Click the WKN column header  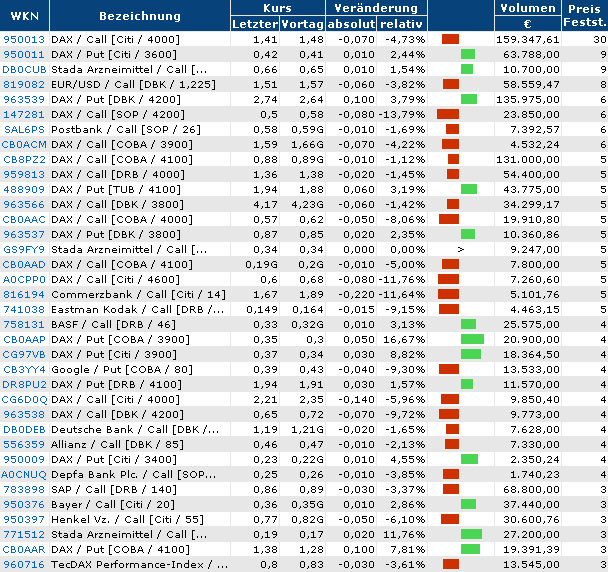pyautogui.click(x=24, y=16)
